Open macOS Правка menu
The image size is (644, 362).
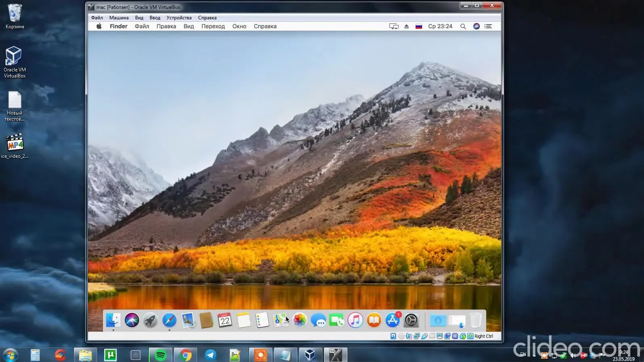166,26
